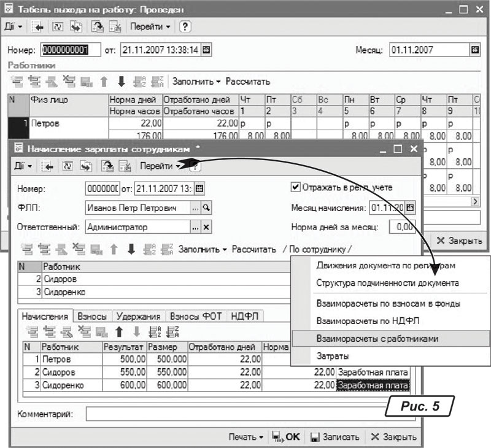Switch to the Удержания tab
Viewport: 491px width, 448px height.
point(139,317)
